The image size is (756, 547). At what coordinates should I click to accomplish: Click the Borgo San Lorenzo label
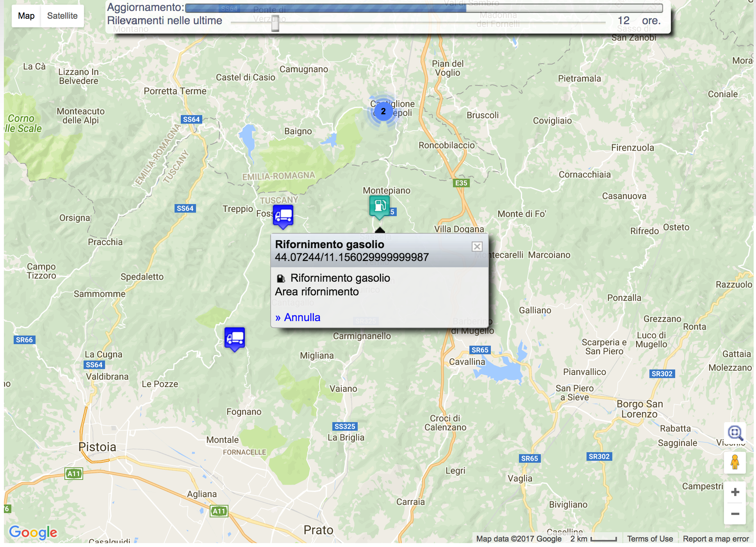(640, 409)
